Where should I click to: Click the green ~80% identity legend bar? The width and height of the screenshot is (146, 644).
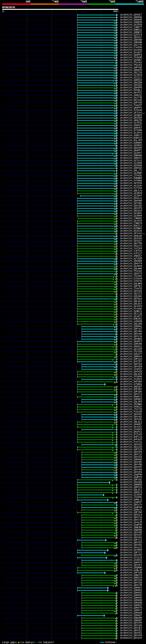tap(101, 4)
